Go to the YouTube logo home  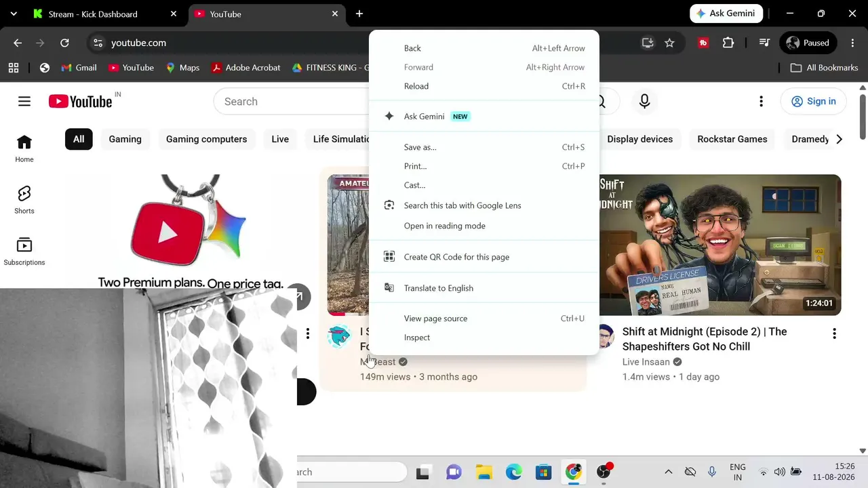point(81,102)
